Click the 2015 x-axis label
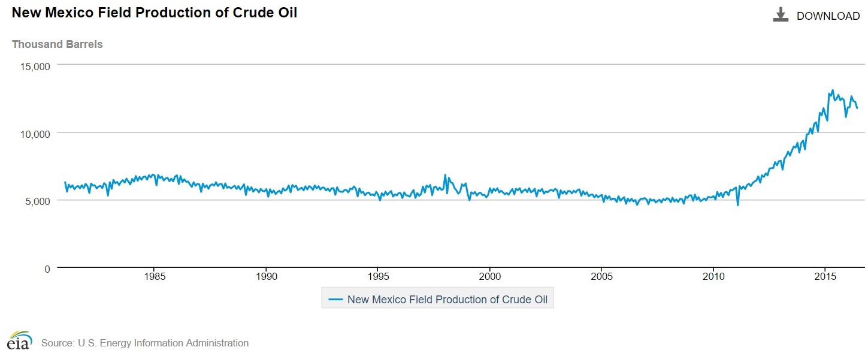 [x=825, y=277]
